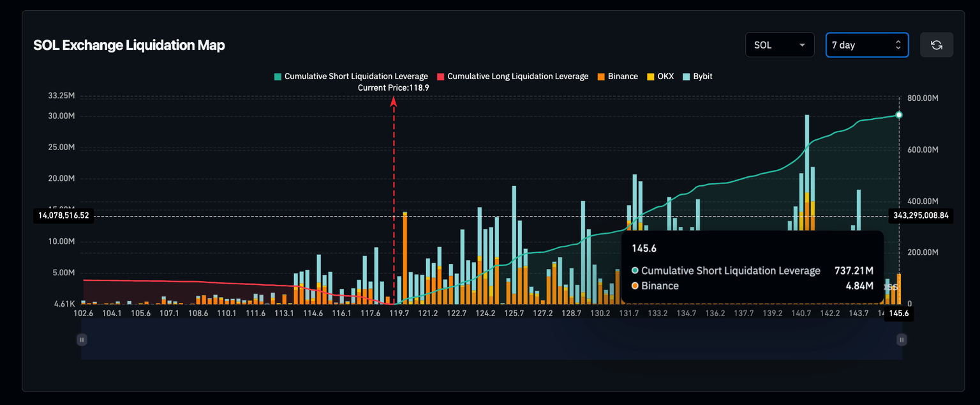Click the 145.6 highlighted x-axis label
This screenshot has height=405, width=980.
pos(899,314)
